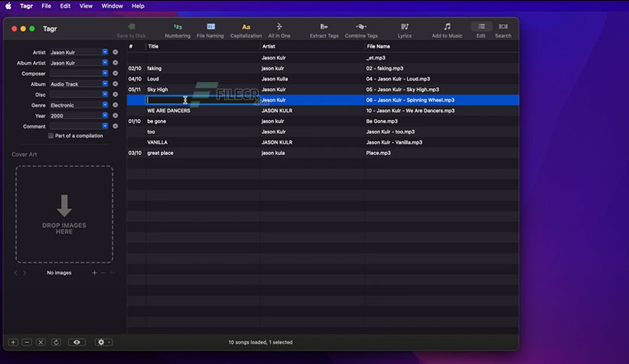
Task: Open the Tagr application menu
Action: click(26, 6)
